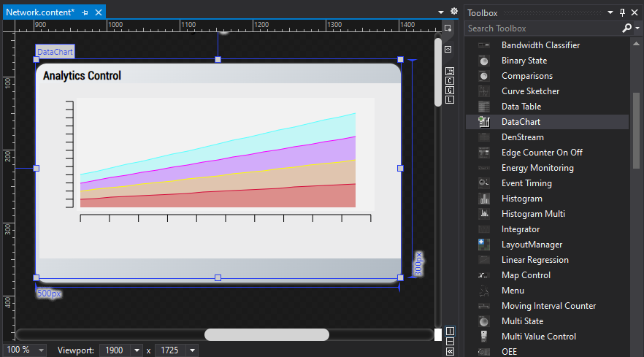Open the viewport width 1900 dropdown
This screenshot has height=357, width=644.
[x=137, y=350]
